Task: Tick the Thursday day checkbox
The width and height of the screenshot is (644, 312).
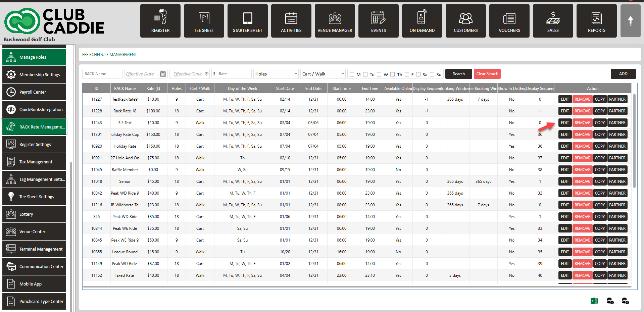Action: pyautogui.click(x=392, y=74)
